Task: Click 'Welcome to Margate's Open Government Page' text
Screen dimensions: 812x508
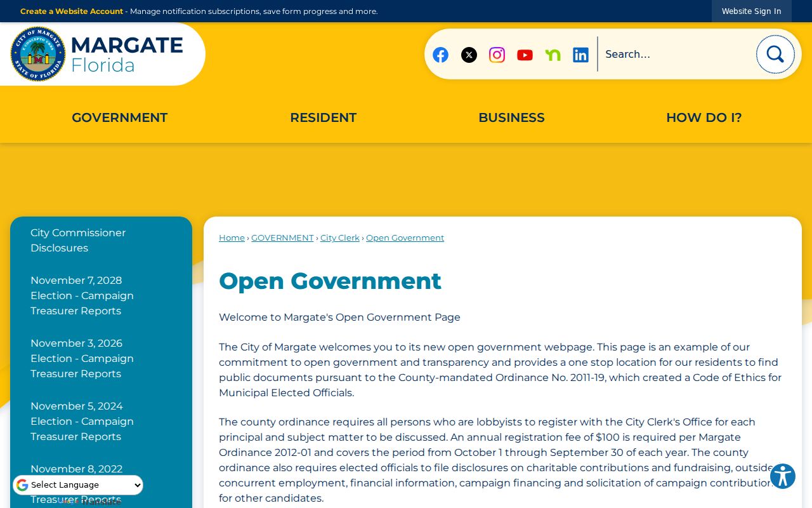Action: [x=339, y=317]
